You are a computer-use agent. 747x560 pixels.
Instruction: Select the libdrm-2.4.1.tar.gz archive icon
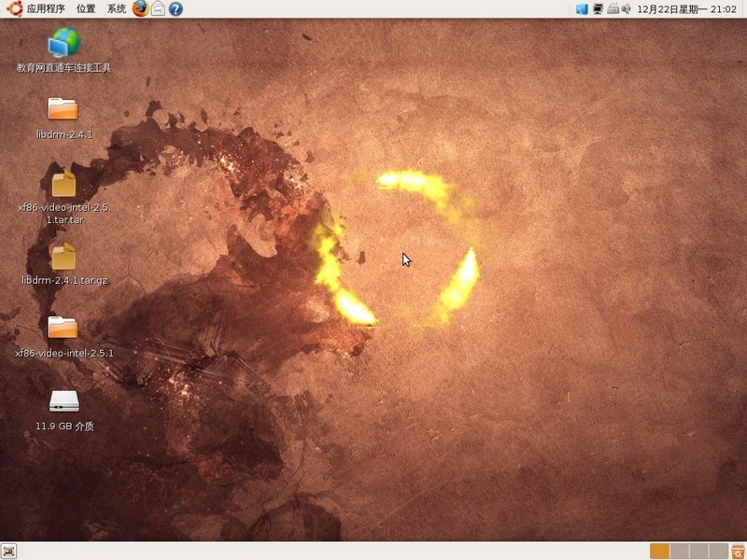pos(63,256)
